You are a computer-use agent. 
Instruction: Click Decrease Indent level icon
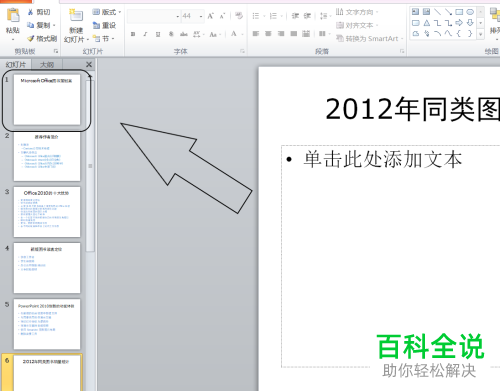click(295, 16)
